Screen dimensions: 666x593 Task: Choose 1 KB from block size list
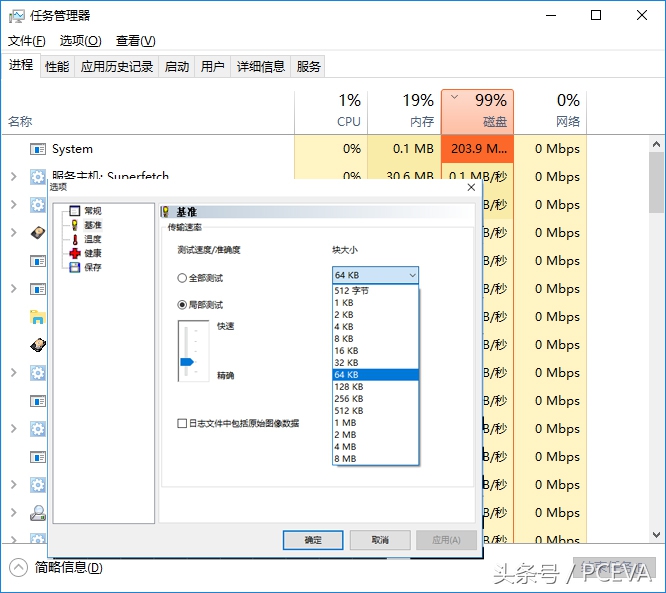375,302
